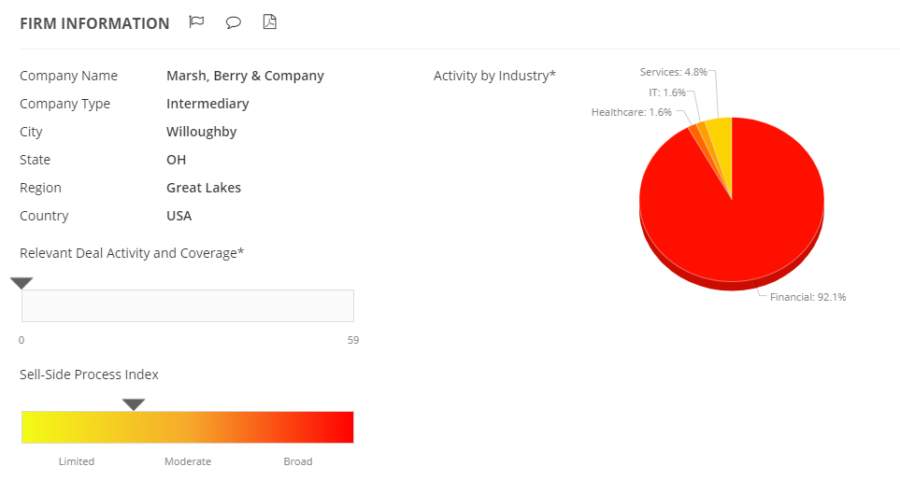
Task: Click the 'IT: 1.6%' label
Action: 667,92
